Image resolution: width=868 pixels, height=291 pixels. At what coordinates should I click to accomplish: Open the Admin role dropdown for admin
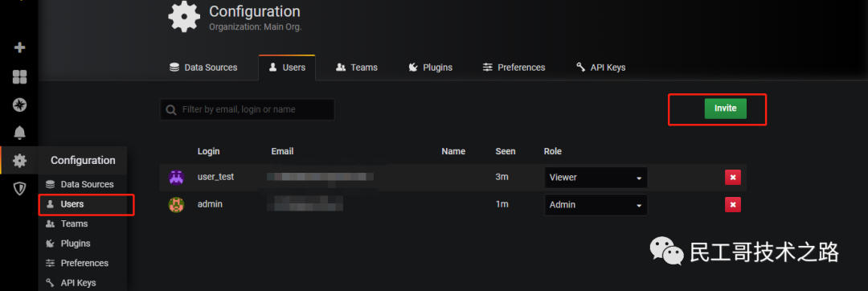pyautogui.click(x=596, y=205)
